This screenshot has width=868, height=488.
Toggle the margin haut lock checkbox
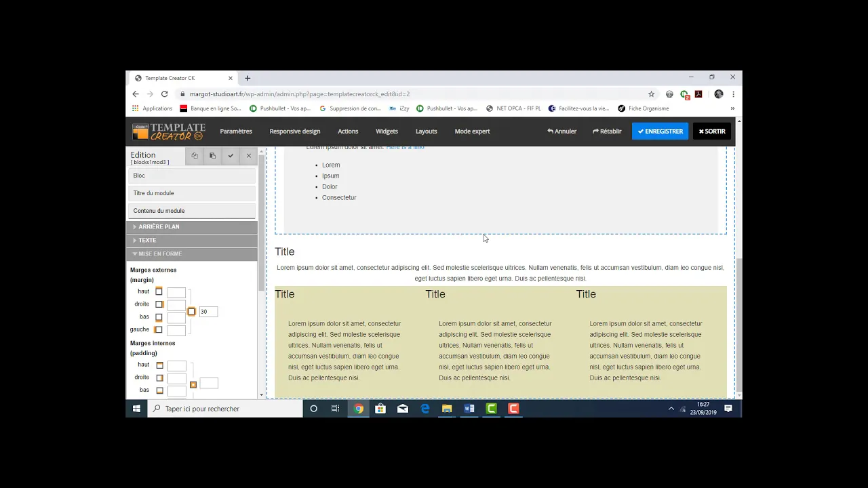click(159, 291)
